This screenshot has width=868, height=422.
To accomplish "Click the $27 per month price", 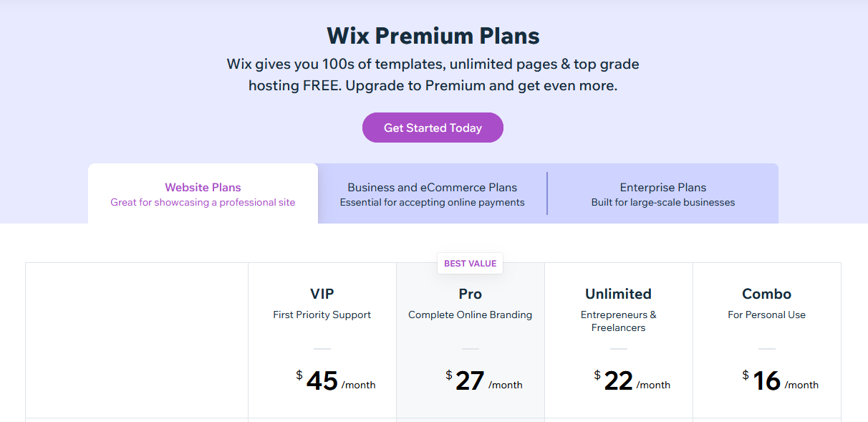I will tap(484, 381).
